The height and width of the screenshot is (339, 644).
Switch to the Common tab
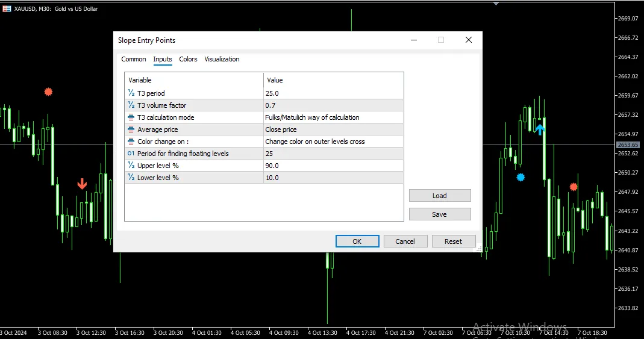pos(133,59)
